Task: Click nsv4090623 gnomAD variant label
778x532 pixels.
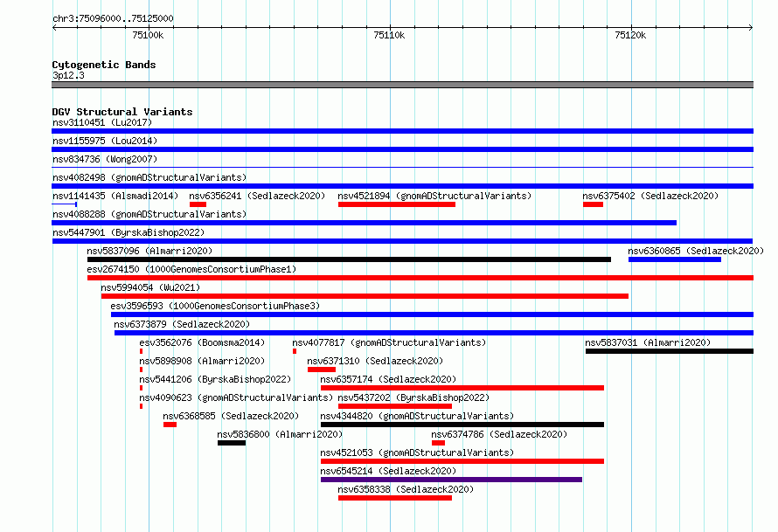Action: click(x=236, y=397)
